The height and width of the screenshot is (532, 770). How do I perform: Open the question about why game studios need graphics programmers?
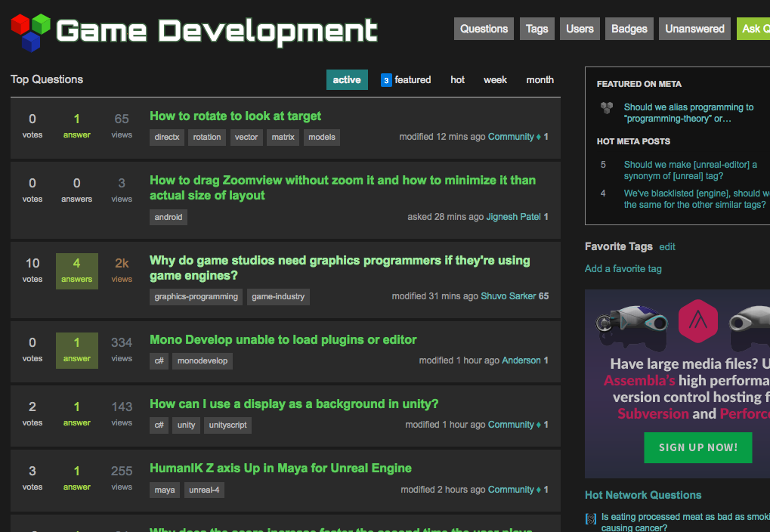pyautogui.click(x=339, y=260)
